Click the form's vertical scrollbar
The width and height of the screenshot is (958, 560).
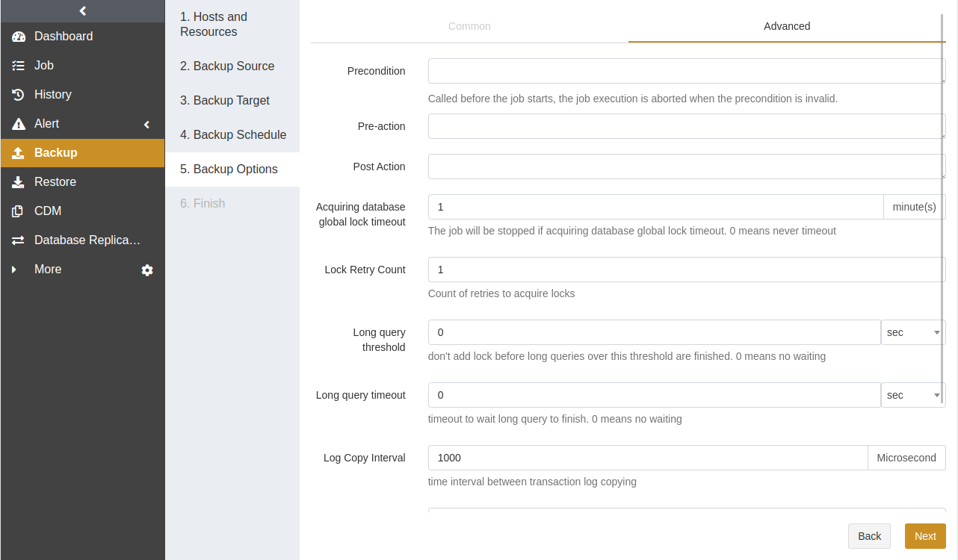coord(943,199)
